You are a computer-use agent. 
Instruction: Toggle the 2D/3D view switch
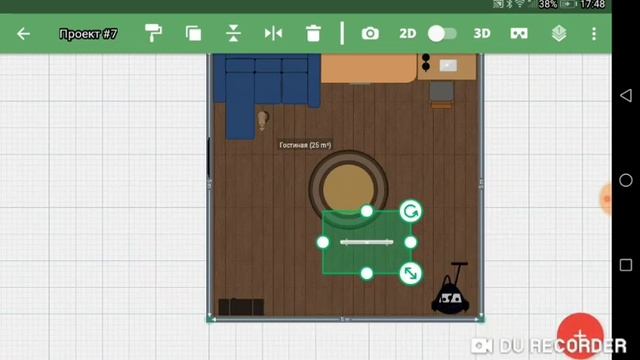coord(442,33)
